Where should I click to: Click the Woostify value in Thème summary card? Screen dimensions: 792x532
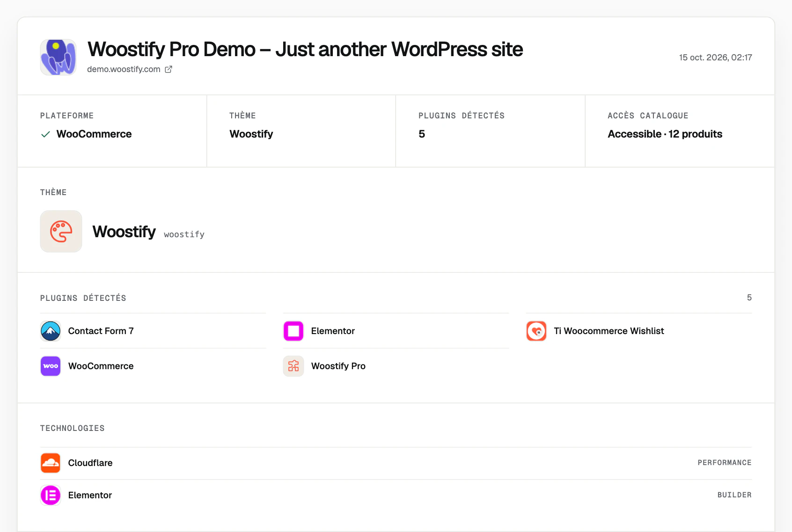[251, 134]
